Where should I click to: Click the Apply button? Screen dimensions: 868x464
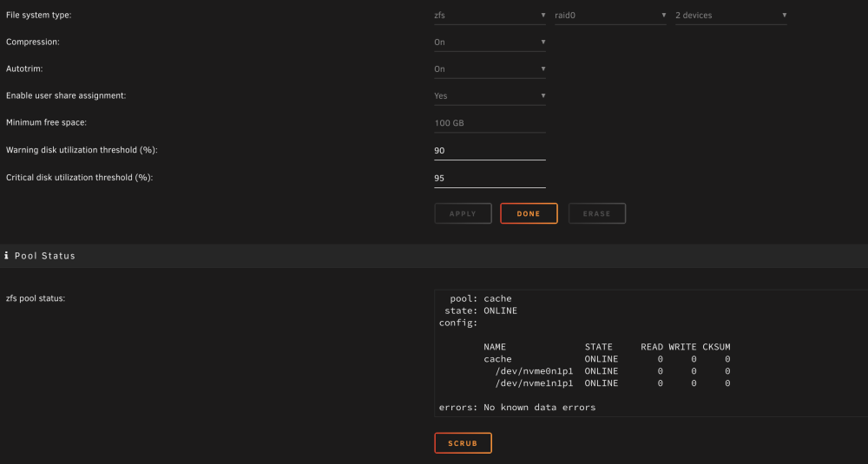(463, 213)
